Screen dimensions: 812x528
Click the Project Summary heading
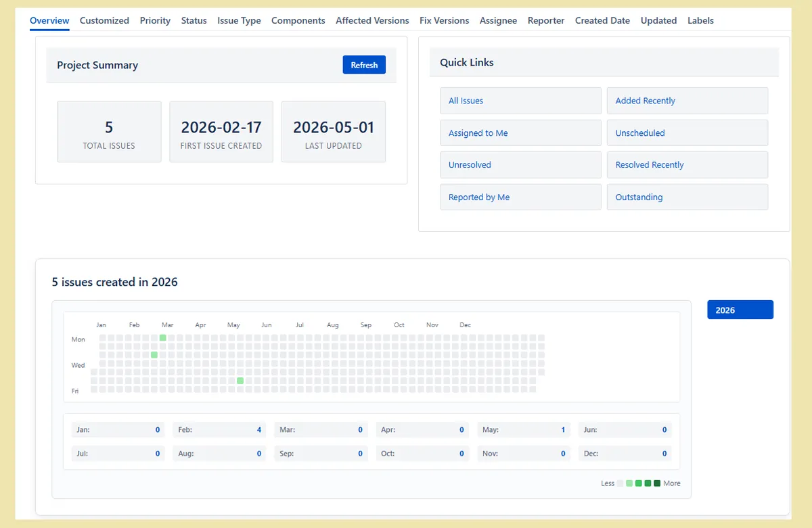point(97,65)
